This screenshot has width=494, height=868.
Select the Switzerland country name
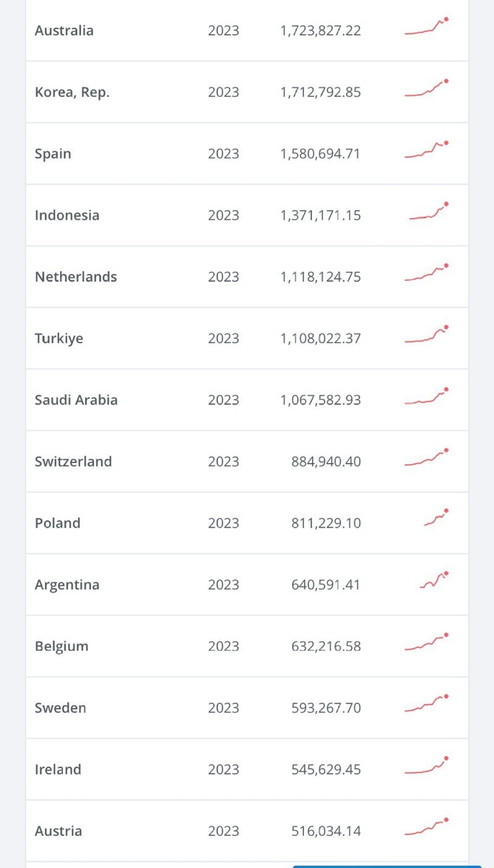click(x=73, y=461)
